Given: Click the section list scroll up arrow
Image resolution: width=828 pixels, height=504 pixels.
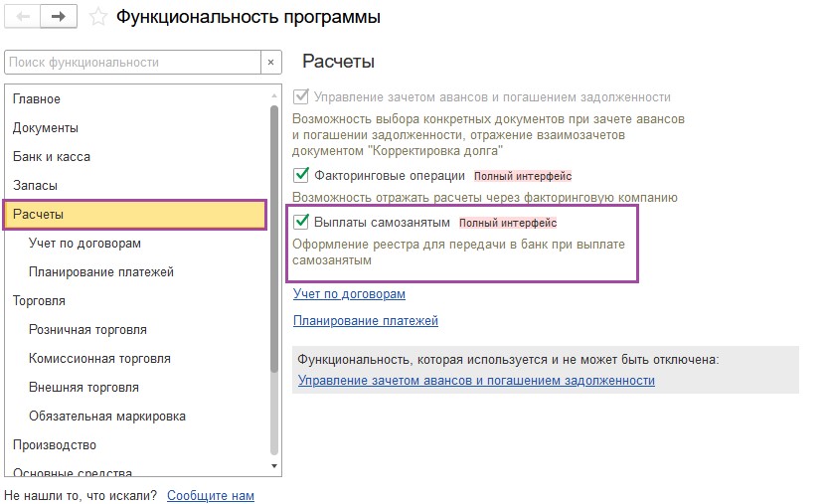Looking at the screenshot, I should pos(274,95).
